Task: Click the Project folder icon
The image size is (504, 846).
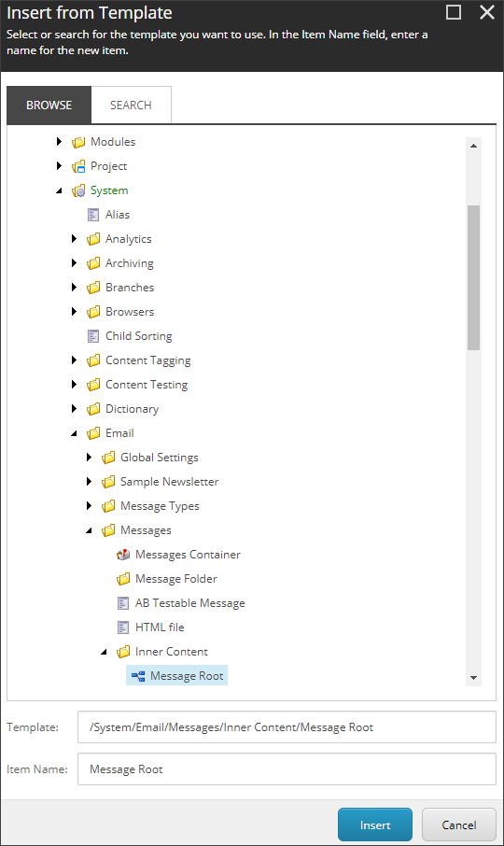Action: click(78, 166)
